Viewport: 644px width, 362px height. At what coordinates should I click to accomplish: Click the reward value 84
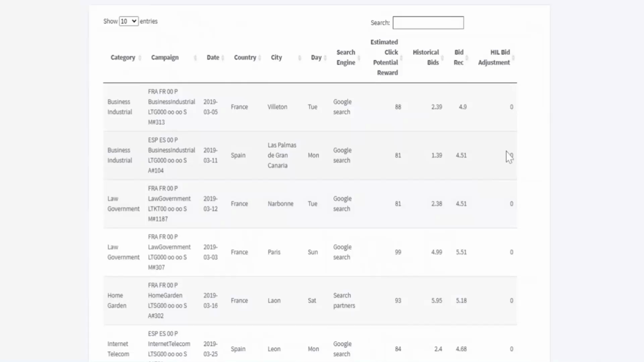click(x=398, y=349)
